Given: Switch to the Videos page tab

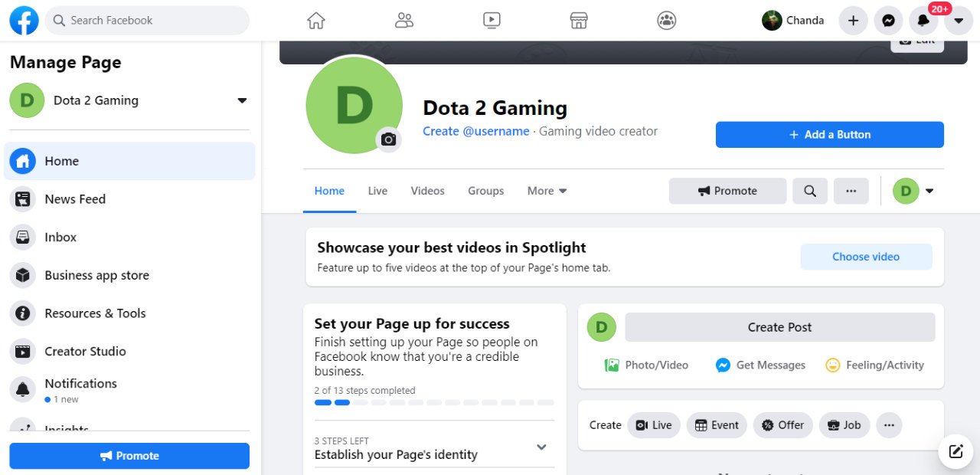Looking at the screenshot, I should pyautogui.click(x=427, y=191).
